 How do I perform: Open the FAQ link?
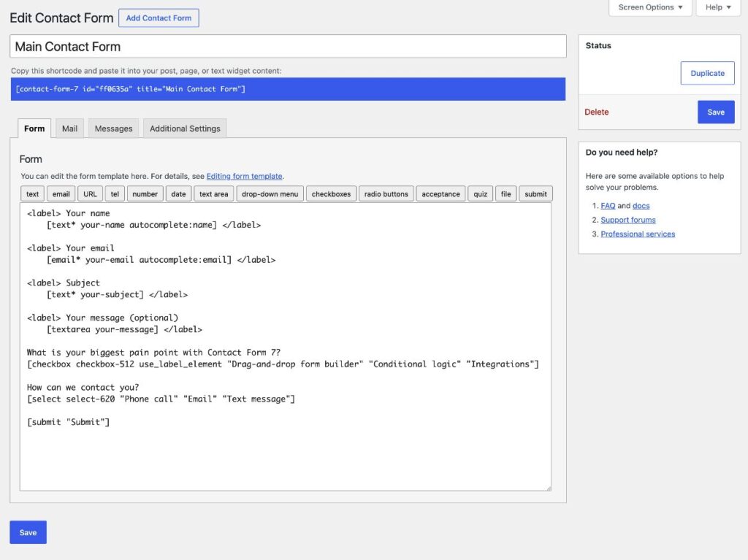(x=608, y=206)
